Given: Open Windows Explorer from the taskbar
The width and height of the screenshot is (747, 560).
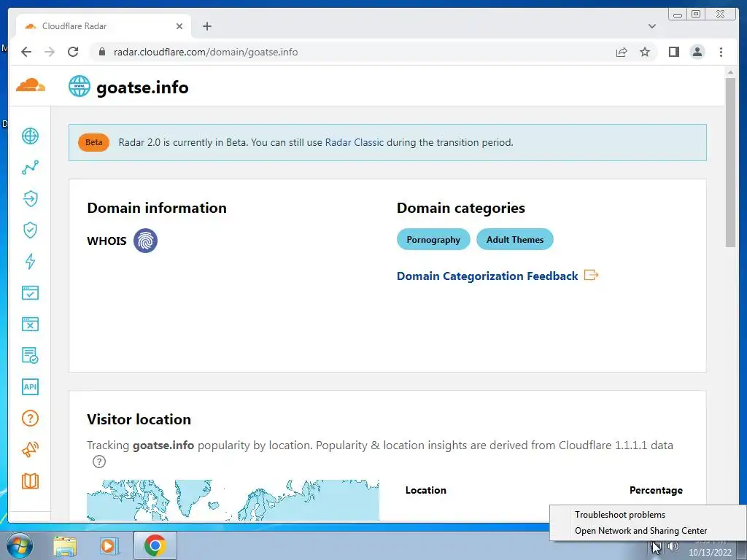Looking at the screenshot, I should click(x=65, y=546).
